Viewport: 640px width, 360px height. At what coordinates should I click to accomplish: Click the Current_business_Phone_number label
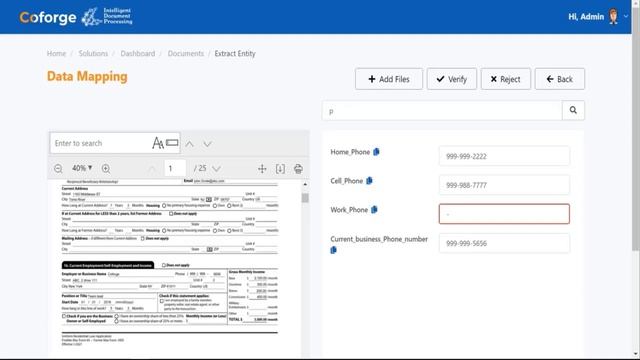click(x=379, y=239)
